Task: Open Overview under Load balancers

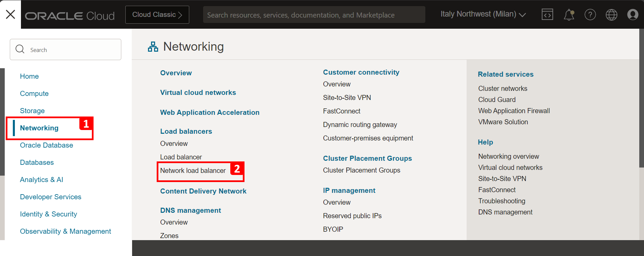Action: click(x=174, y=144)
